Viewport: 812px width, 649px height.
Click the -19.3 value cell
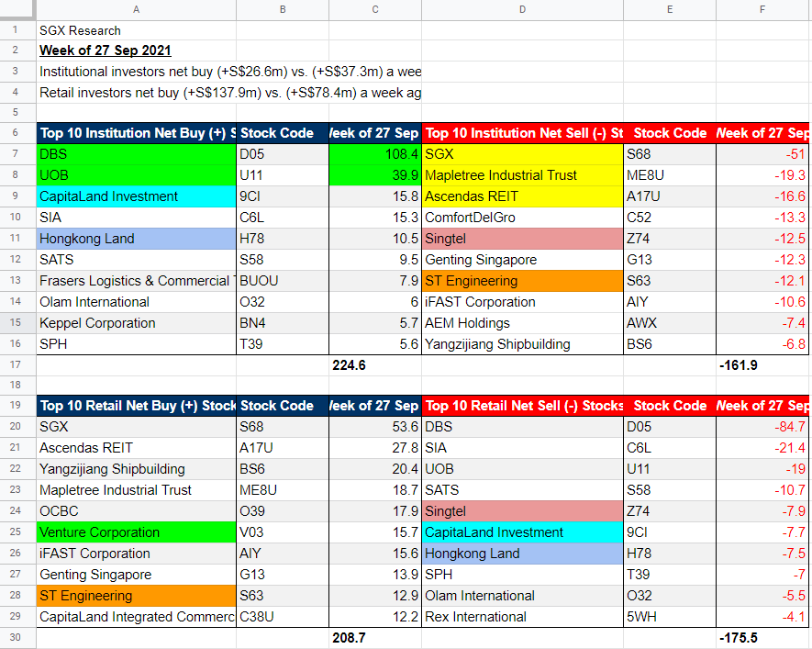763,175
